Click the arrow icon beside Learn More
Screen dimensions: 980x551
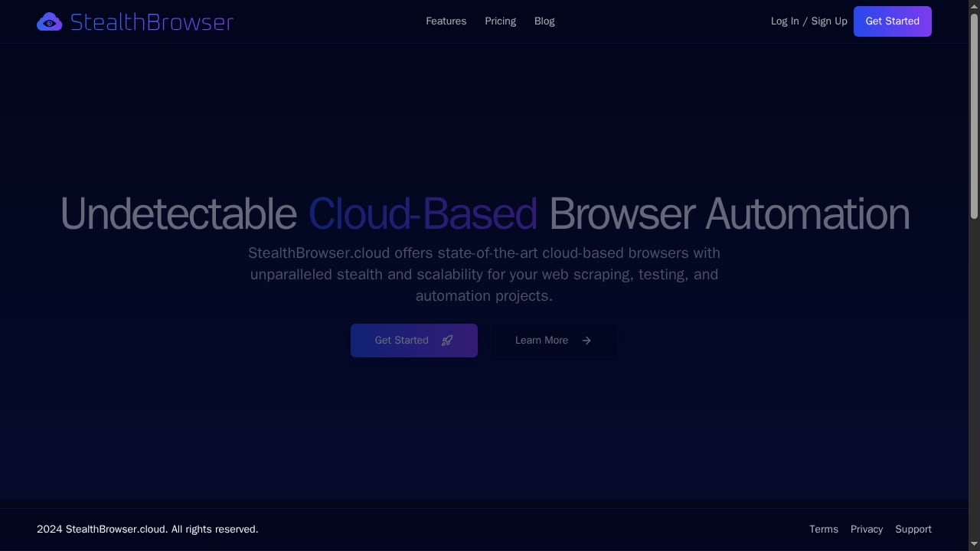(x=586, y=341)
